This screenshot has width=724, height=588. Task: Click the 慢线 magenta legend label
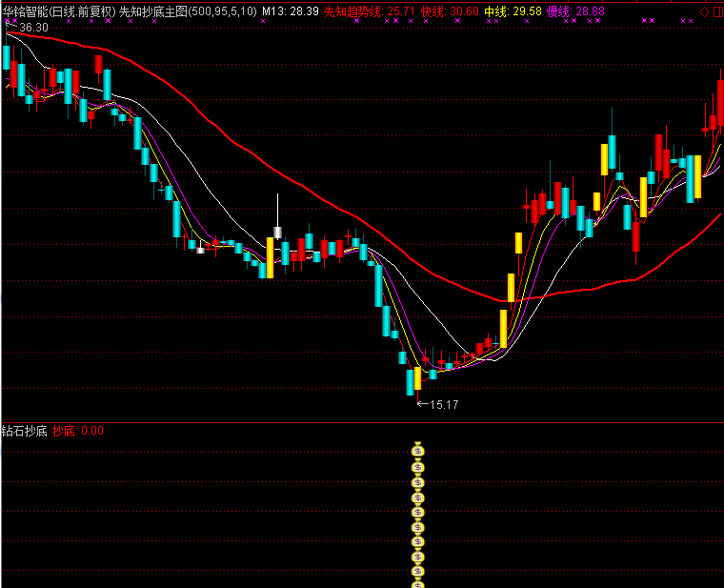pyautogui.click(x=558, y=11)
